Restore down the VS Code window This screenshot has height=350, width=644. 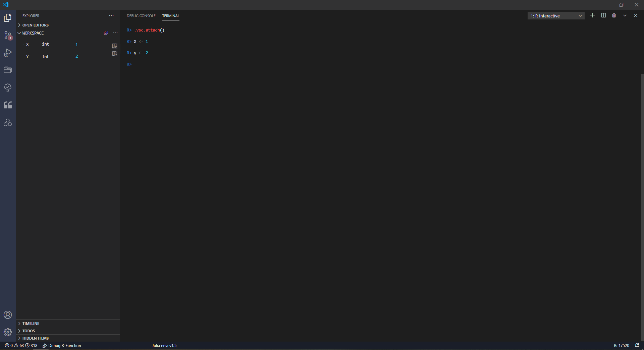pyautogui.click(x=621, y=5)
